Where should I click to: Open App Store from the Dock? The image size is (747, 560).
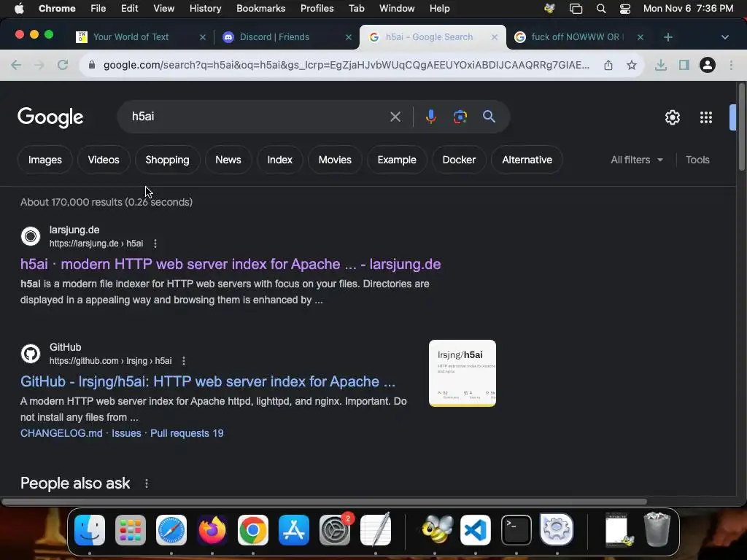point(294,530)
